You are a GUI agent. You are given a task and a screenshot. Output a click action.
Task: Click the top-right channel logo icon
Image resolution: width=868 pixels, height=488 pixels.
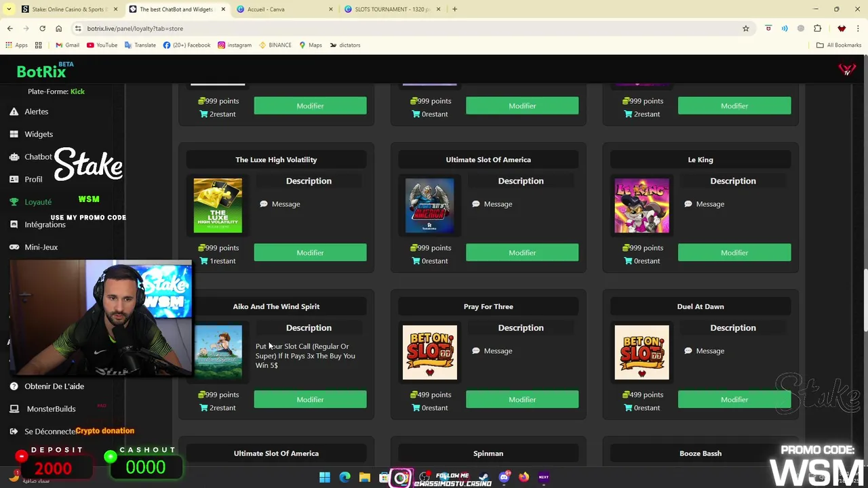click(847, 69)
